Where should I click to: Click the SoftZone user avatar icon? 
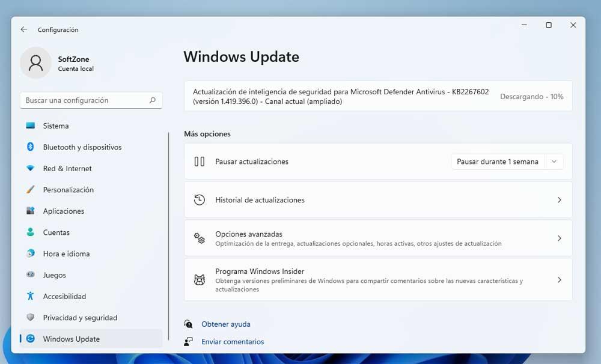pos(35,63)
